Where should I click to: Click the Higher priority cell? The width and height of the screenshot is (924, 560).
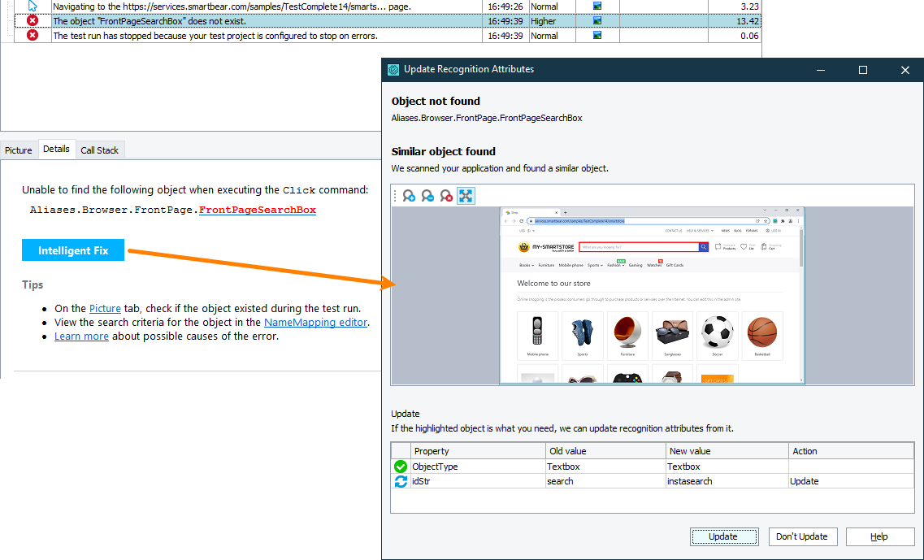pos(551,20)
